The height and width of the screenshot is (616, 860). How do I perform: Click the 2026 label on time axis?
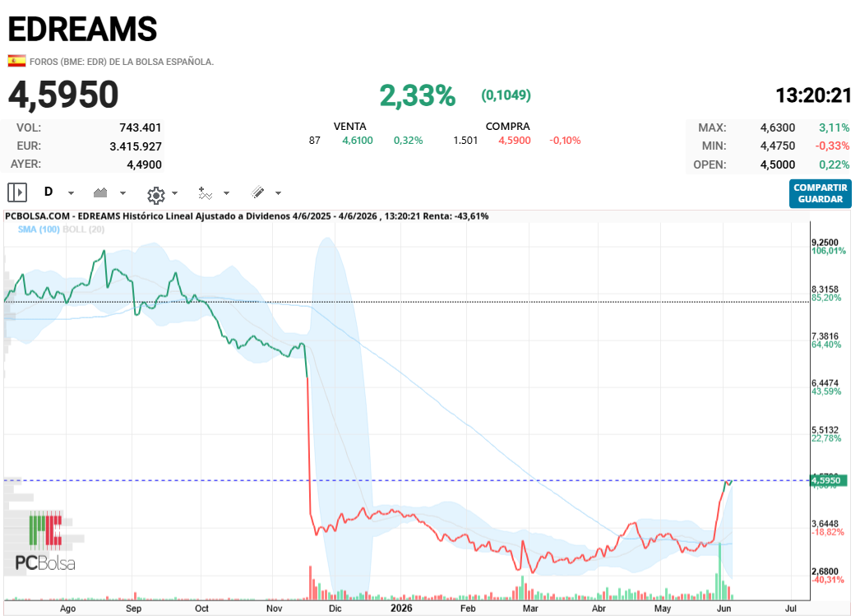click(401, 609)
